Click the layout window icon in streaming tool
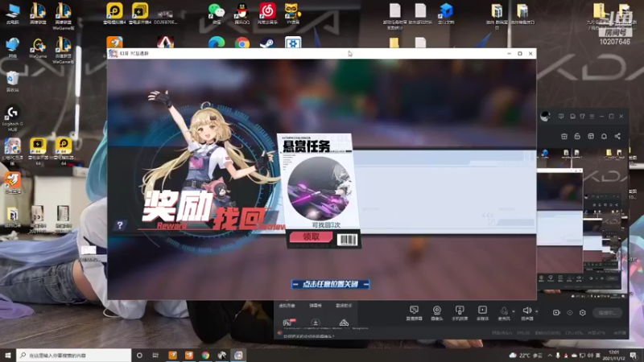 click(x=591, y=136)
